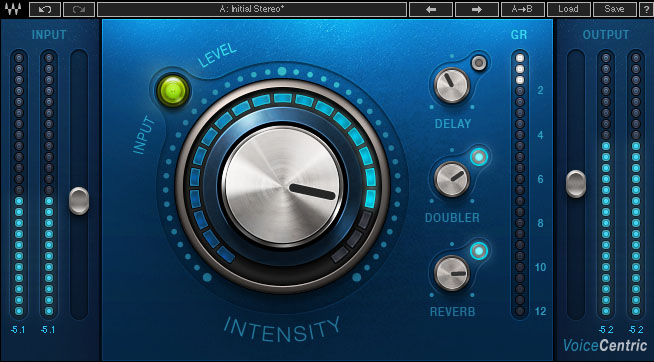Toggle the Delay on/off button

pos(479,63)
